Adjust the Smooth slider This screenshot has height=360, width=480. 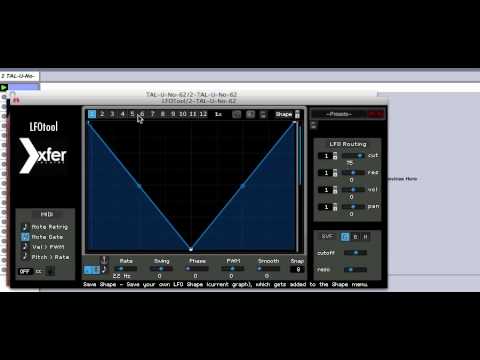point(268,269)
